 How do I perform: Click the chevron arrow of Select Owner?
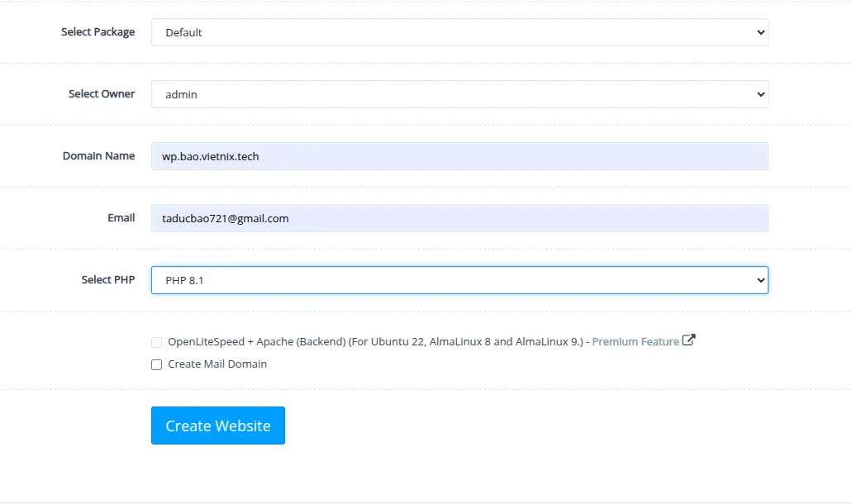[760, 94]
